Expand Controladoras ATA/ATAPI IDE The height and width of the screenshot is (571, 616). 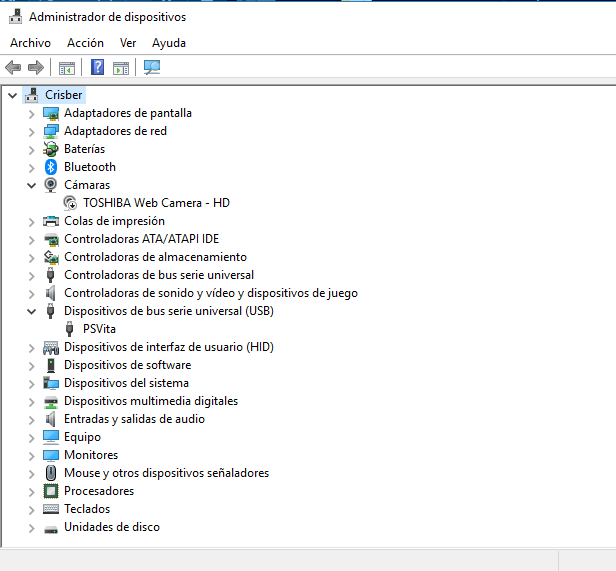[x=31, y=240]
